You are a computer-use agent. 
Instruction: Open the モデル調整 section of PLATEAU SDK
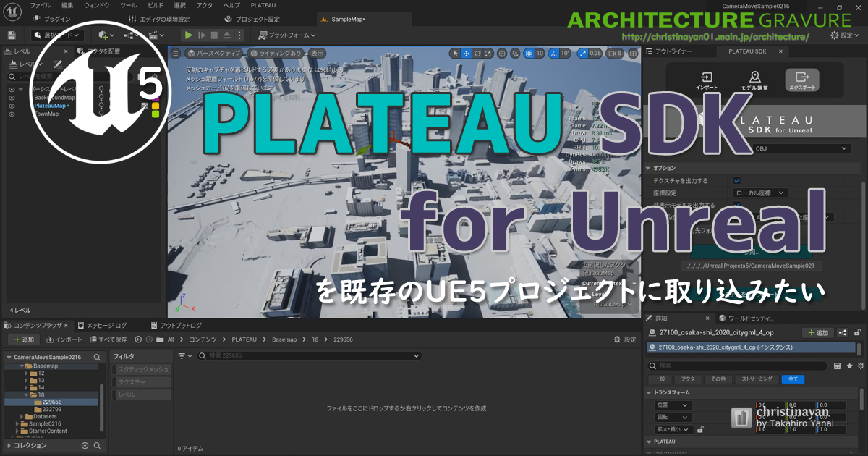[755, 80]
